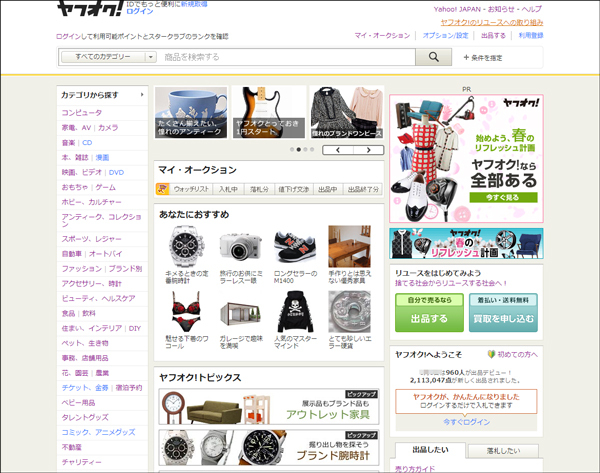
Task: Open the アクセサリー、時計 category
Action: pos(91,284)
